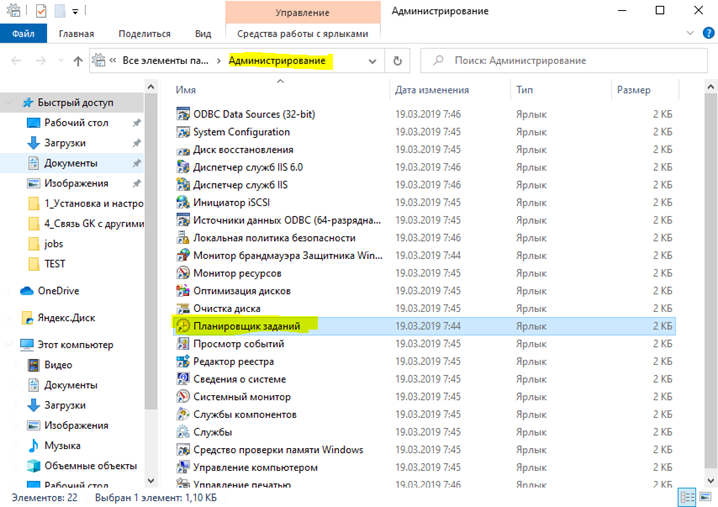Screen dimensions: 718x507
Task: Switch to the Главная ribbon tab
Action: (76, 34)
